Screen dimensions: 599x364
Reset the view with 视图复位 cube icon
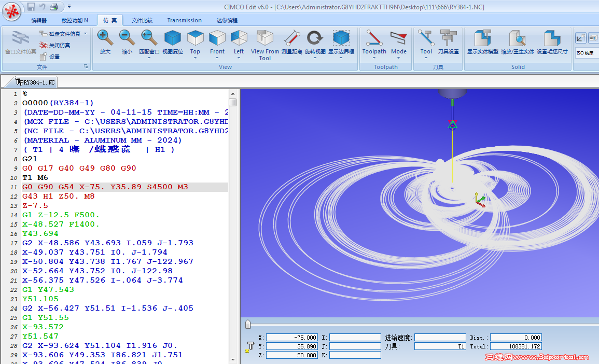pos(172,38)
